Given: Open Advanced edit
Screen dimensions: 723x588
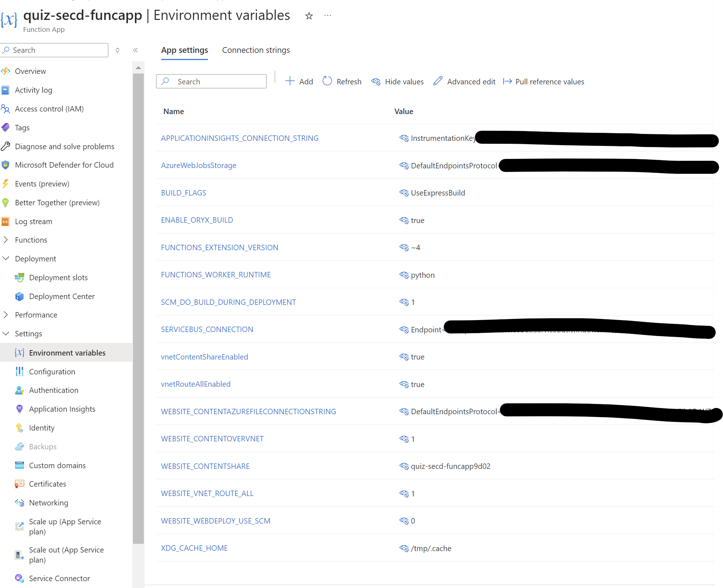Looking at the screenshot, I should tap(464, 81).
